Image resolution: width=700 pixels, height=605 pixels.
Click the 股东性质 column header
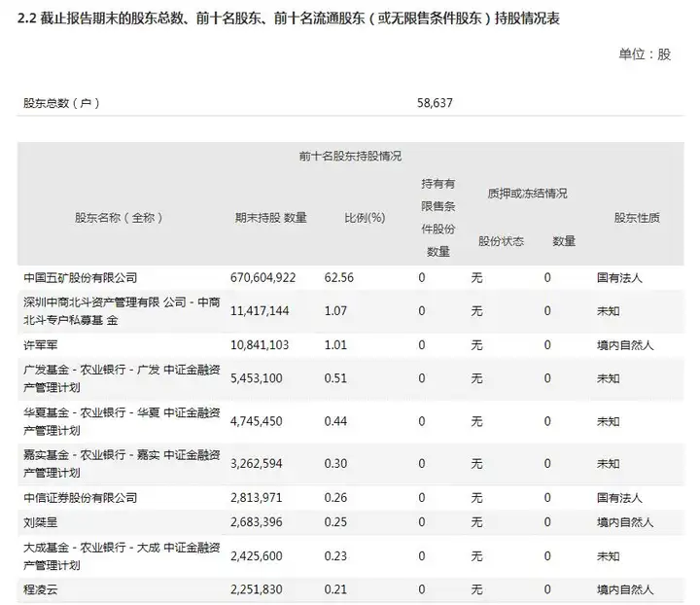pyautogui.click(x=637, y=218)
